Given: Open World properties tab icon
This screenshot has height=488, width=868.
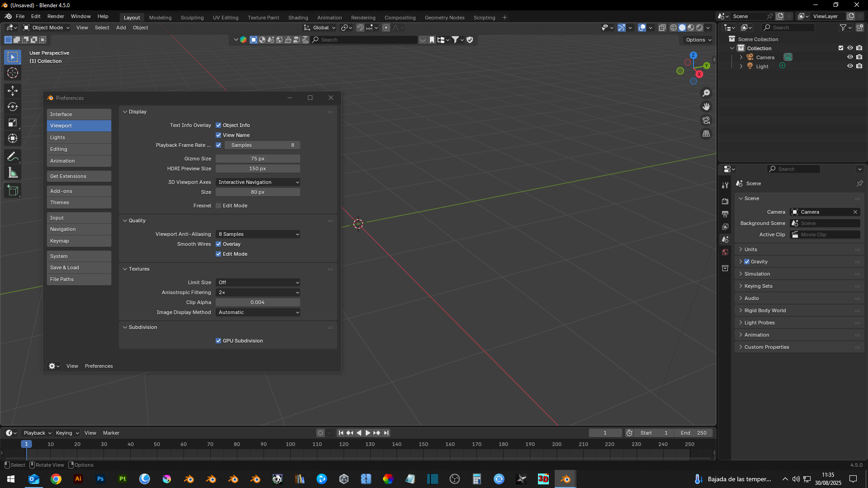Looking at the screenshot, I should click(x=725, y=252).
